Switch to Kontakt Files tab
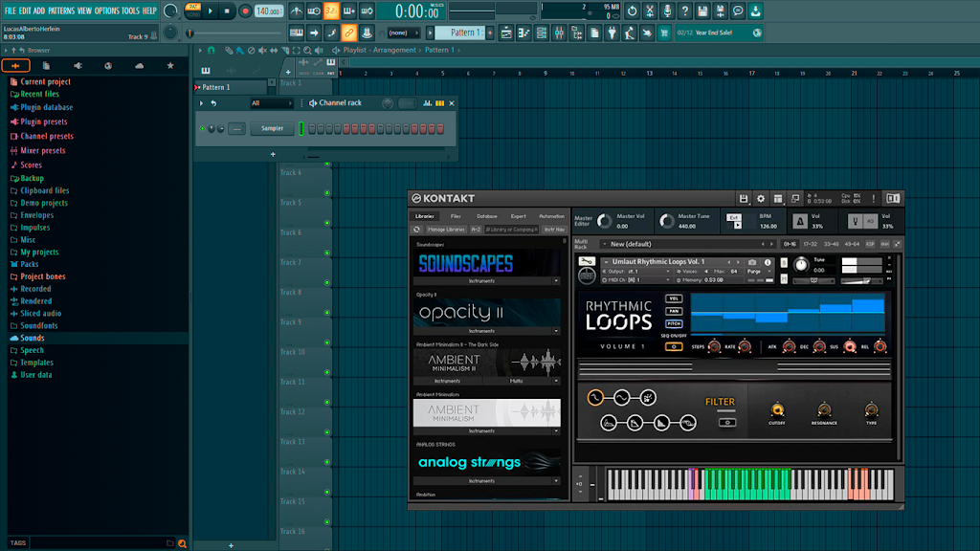980x551 pixels. click(x=456, y=216)
